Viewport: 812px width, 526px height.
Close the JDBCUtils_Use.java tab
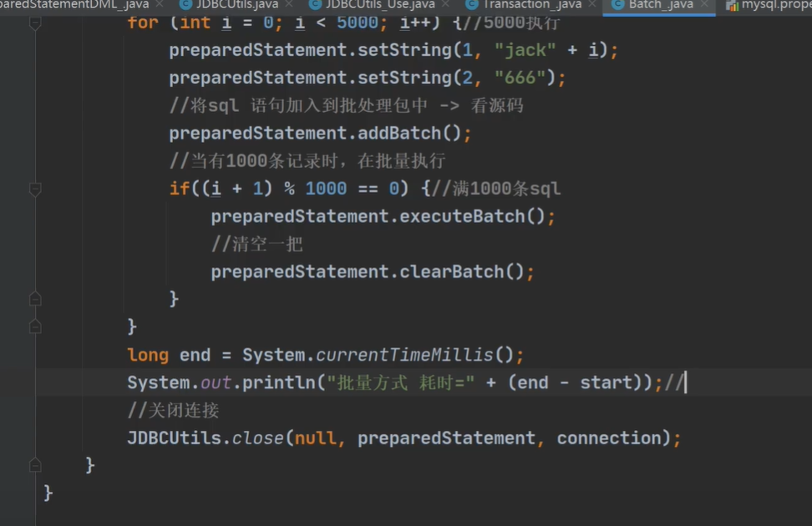pos(446,4)
